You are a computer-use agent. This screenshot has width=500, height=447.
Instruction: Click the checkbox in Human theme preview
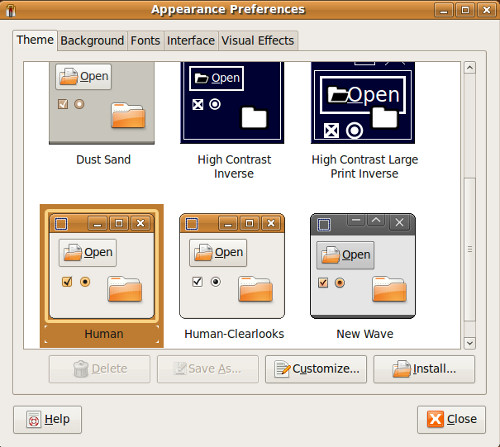[x=67, y=282]
